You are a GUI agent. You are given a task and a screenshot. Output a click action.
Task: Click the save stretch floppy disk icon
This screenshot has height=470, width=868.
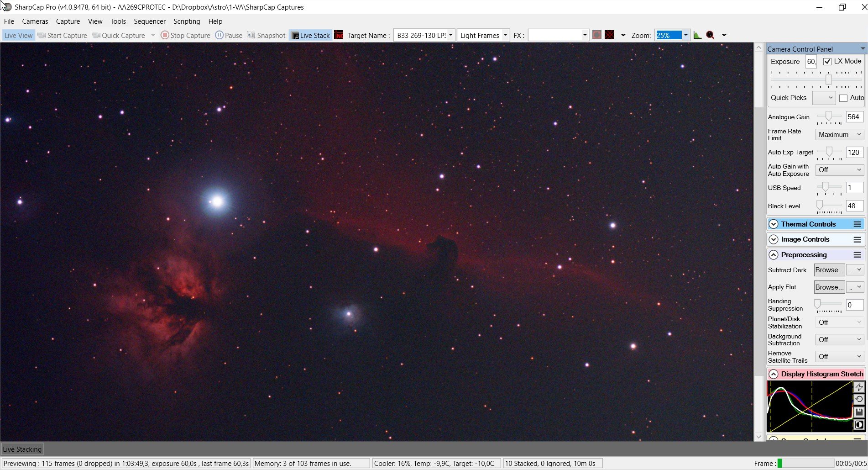(859, 412)
